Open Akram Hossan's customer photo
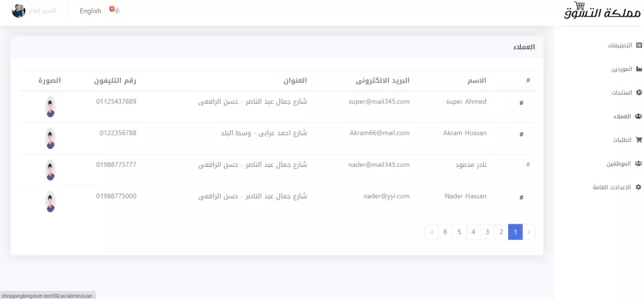The height and width of the screenshot is (299, 644). [x=50, y=139]
